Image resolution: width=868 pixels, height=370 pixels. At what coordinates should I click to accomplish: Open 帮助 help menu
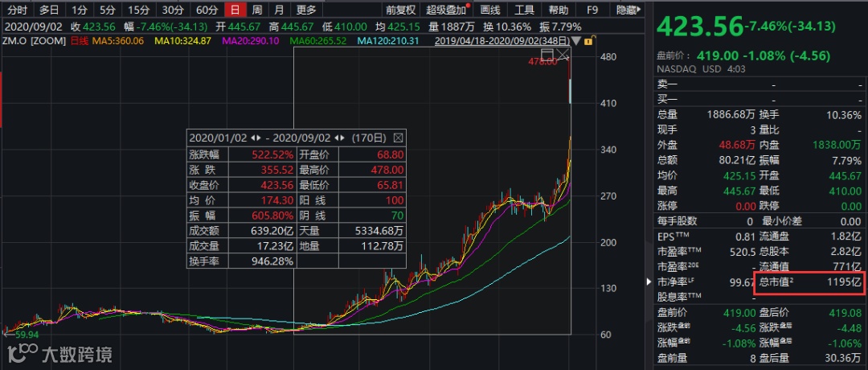click(x=558, y=10)
